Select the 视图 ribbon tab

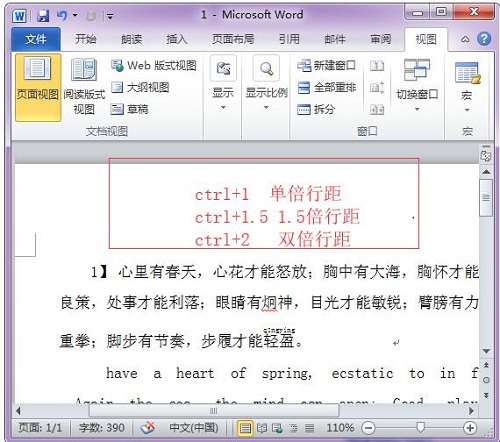426,39
